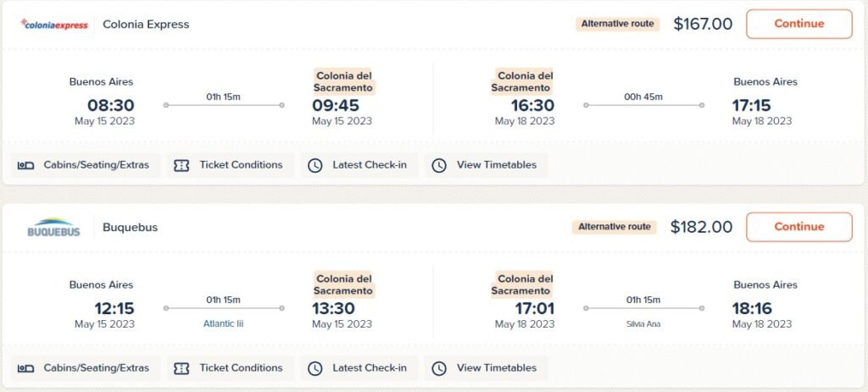This screenshot has width=868, height=392.
Task: Click ticket icon in Colonia Express card
Action: coord(181,165)
